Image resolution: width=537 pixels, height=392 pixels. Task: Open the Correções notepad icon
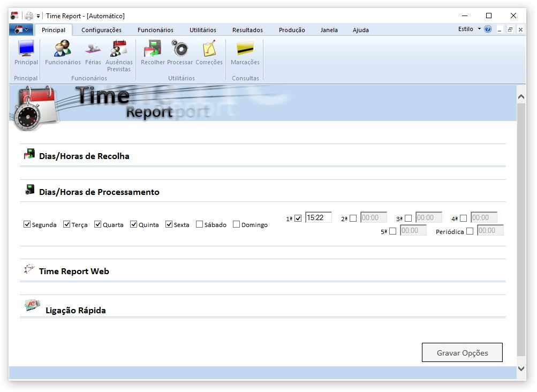click(x=209, y=48)
